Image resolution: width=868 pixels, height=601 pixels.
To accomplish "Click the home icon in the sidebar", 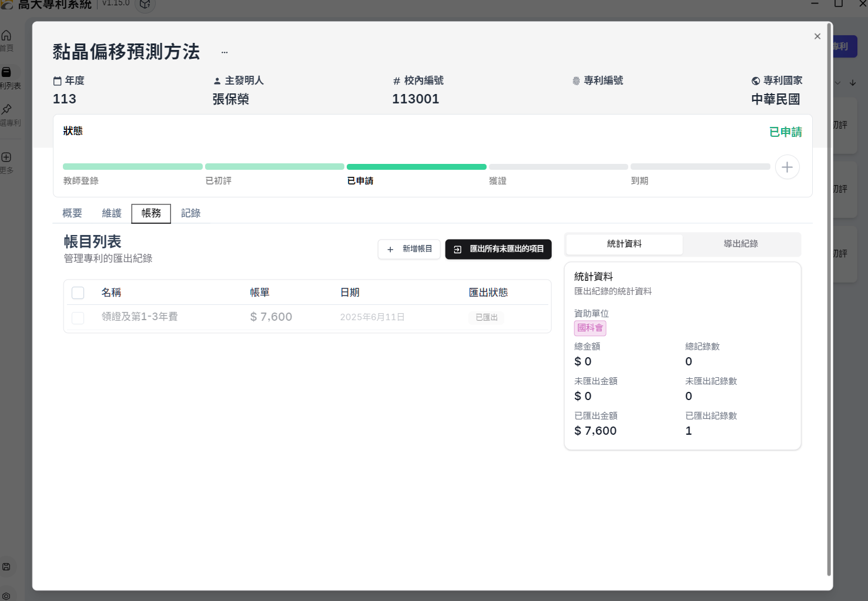I will tap(6, 36).
